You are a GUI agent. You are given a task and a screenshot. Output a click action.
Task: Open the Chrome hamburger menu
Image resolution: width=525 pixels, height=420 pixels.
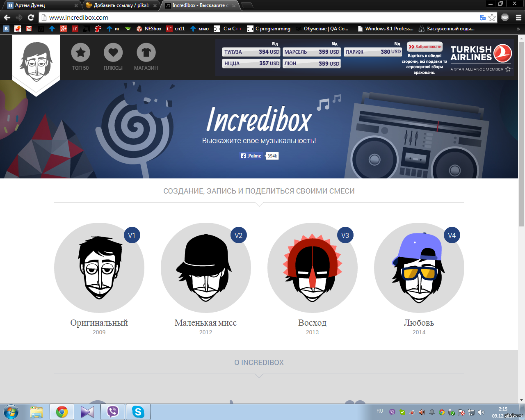click(x=518, y=18)
